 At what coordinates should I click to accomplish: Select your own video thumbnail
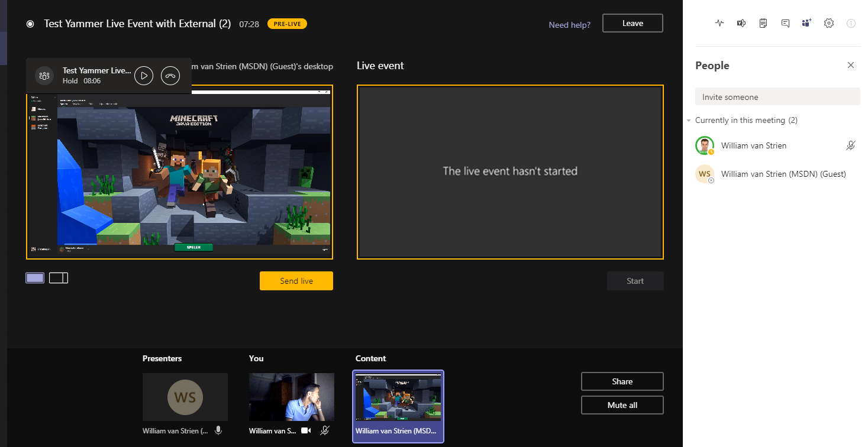[x=292, y=397]
